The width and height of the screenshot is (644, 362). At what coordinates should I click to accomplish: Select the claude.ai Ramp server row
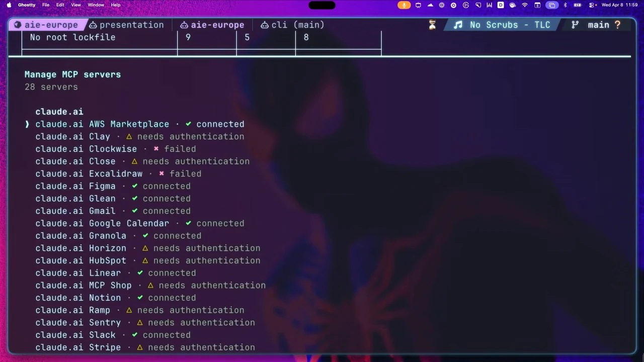click(x=139, y=310)
